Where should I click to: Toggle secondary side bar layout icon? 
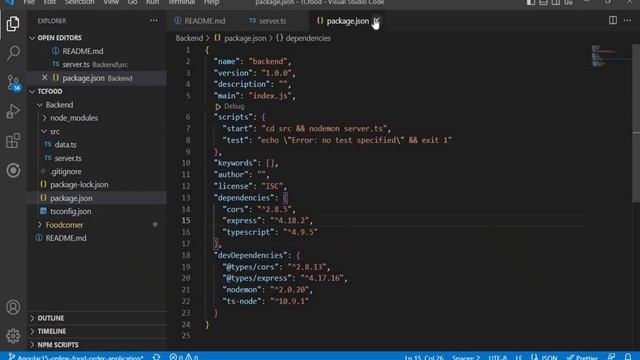556,2
